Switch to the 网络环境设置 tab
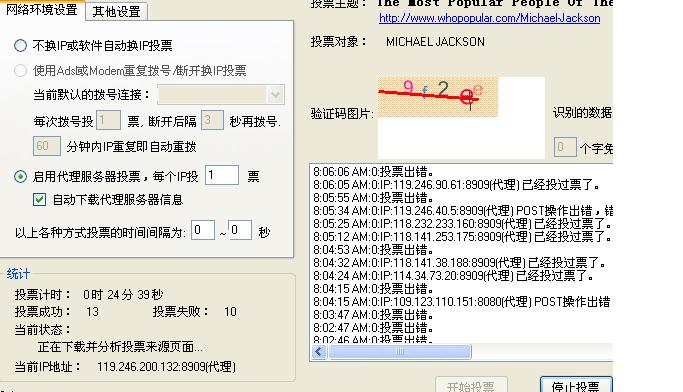Screen dimensions: 683x392 pyautogui.click(x=42, y=10)
